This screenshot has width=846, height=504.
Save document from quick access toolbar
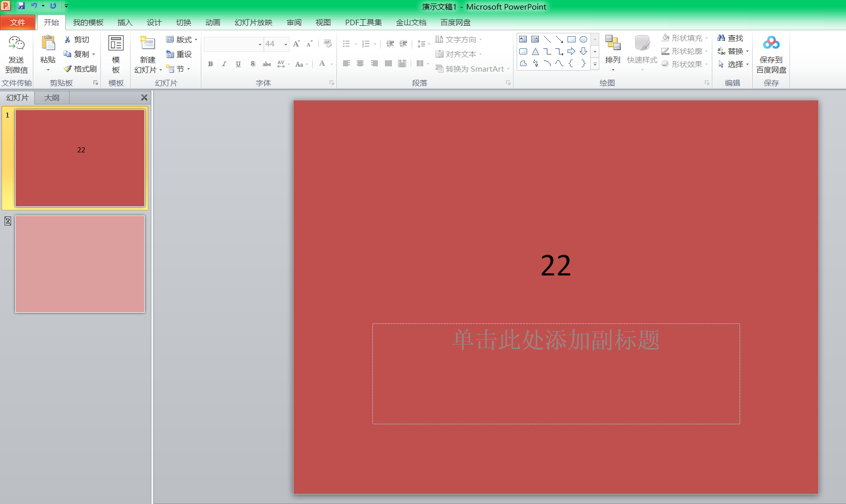pos(21,6)
